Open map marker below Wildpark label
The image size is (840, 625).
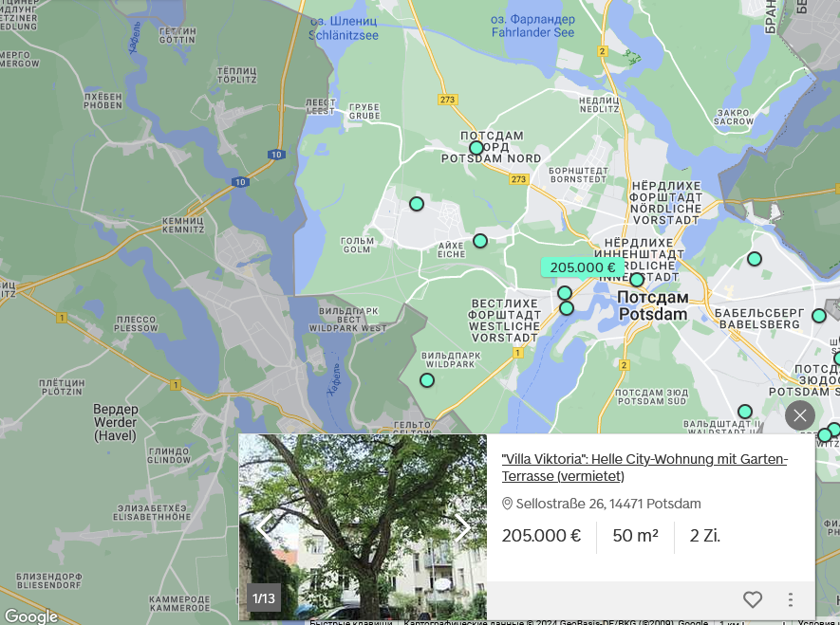click(427, 380)
